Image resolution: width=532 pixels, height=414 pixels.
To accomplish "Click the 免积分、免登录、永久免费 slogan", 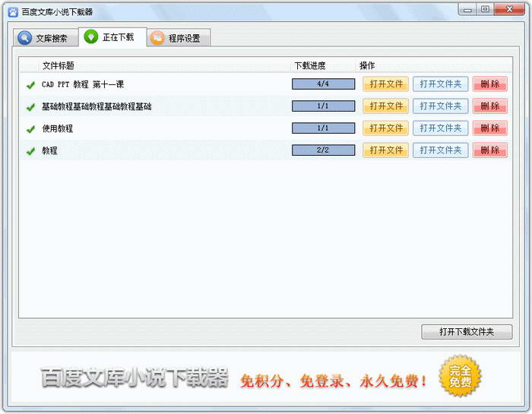I will coord(333,381).
